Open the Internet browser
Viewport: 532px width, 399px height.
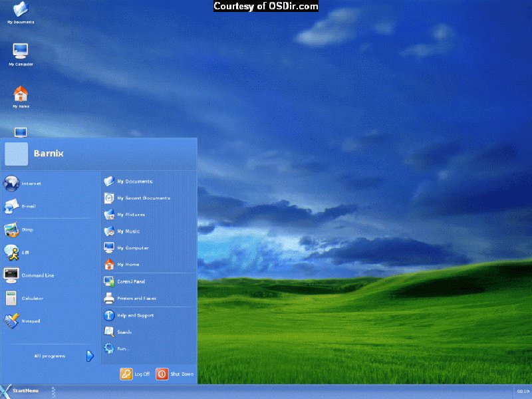coord(30,183)
